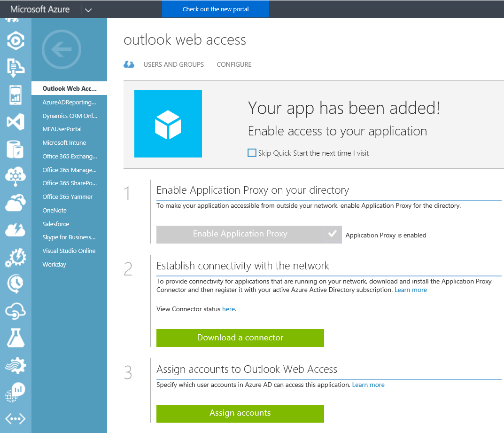This screenshot has width=504, height=433.
Task: Click the Enable Application Proxy button
Action: pos(249,235)
